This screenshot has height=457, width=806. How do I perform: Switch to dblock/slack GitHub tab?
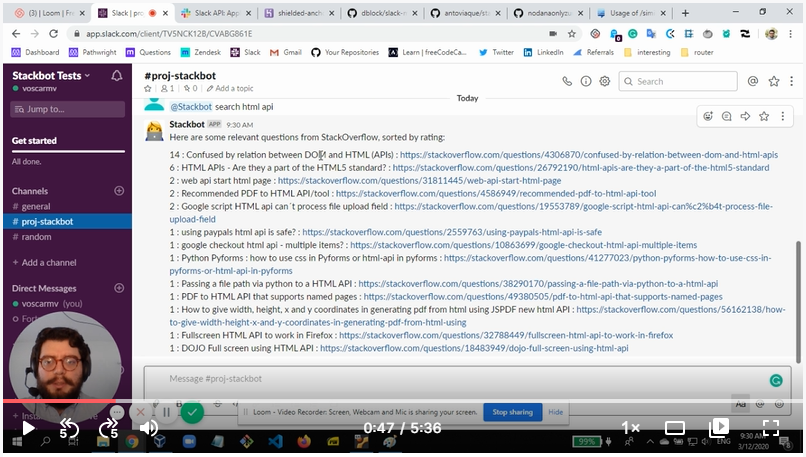tap(383, 13)
